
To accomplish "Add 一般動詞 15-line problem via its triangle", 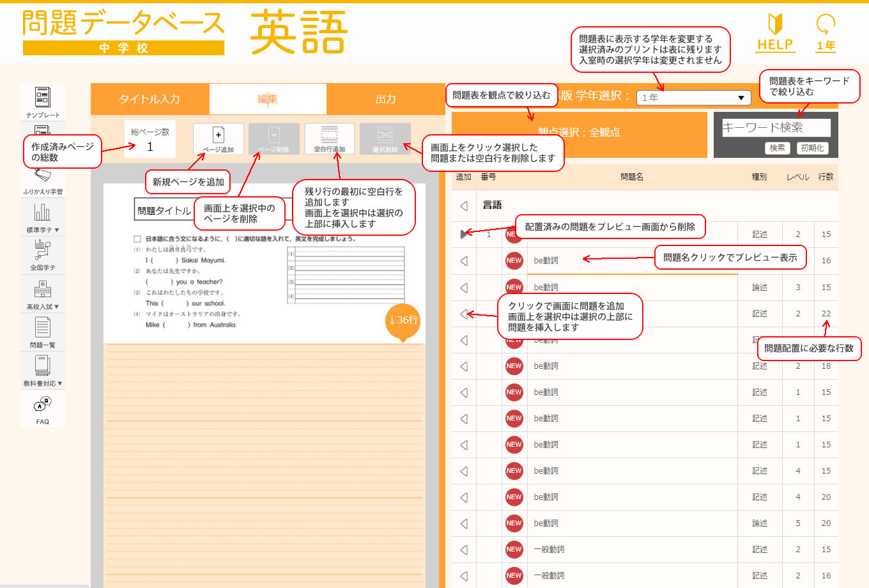I will point(464,550).
